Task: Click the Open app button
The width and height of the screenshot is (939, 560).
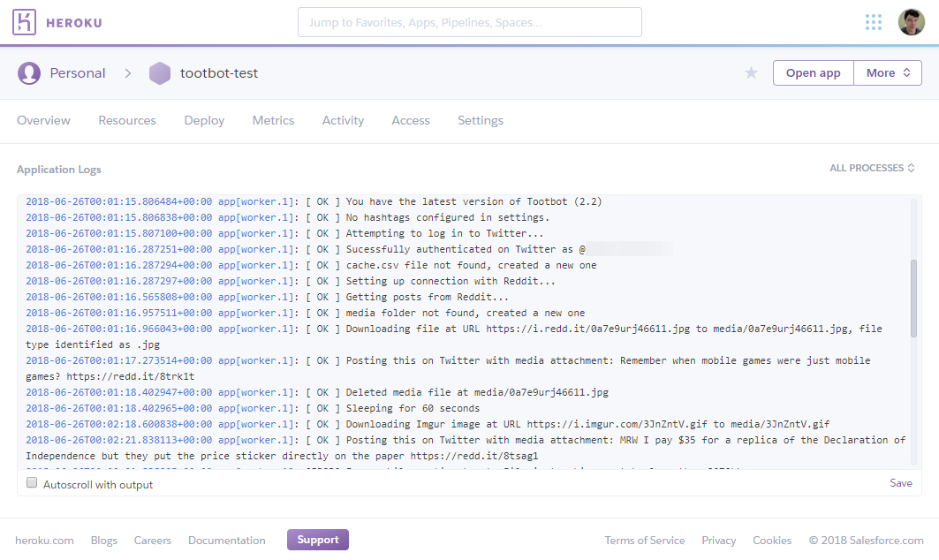Action: [813, 73]
